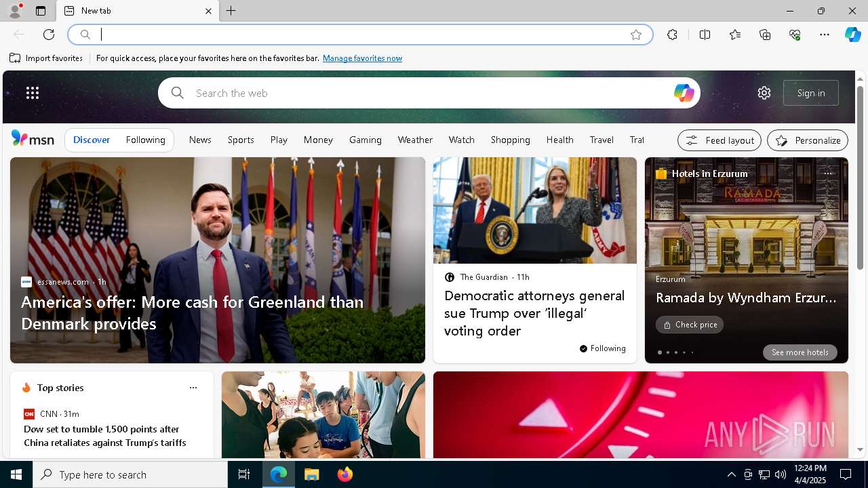
Task: Open the notification center icon
Action: 846,474
